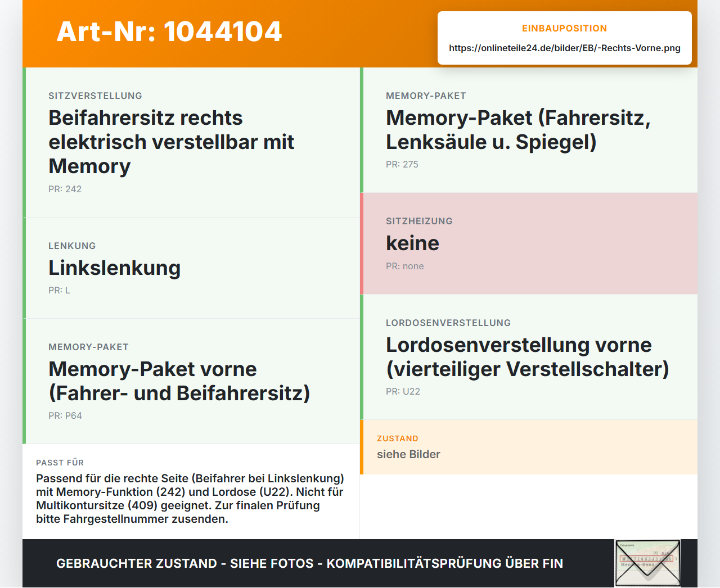The height and width of the screenshot is (588, 720).
Task: Select Lordosenverstellung vorne (vierteiliger Verstellschalter)
Action: tap(527, 357)
